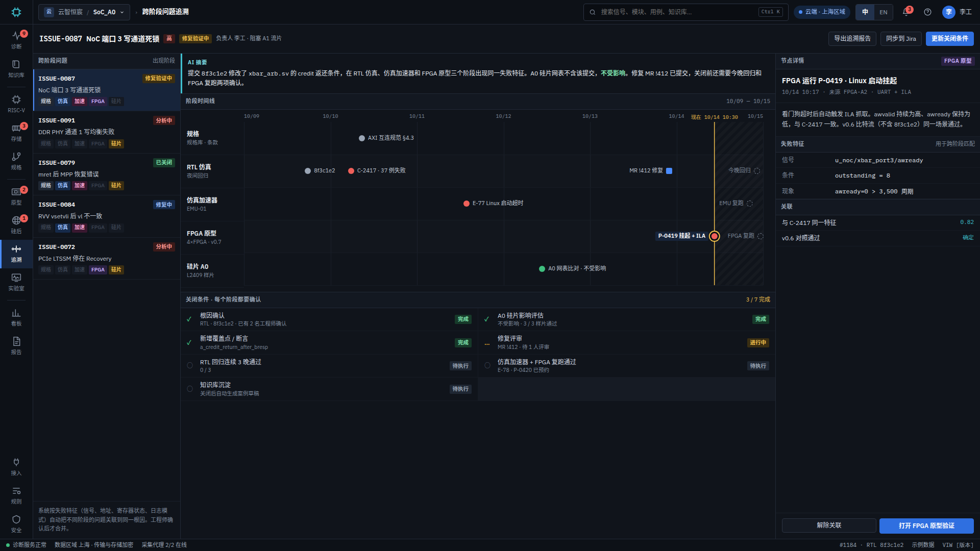The width and height of the screenshot is (980, 551).
Task: Switch language to EN
Action: 884,12
